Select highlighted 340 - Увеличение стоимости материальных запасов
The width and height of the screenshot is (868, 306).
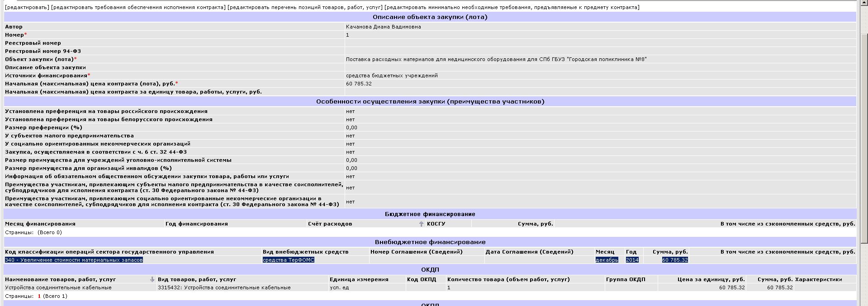click(x=74, y=260)
